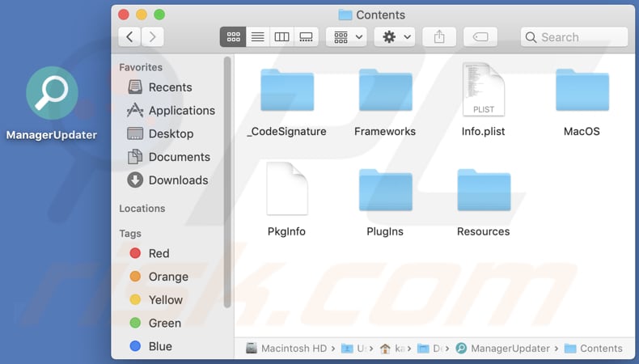Select the _CodeSignature folder icon
The width and height of the screenshot is (639, 364).
click(287, 90)
